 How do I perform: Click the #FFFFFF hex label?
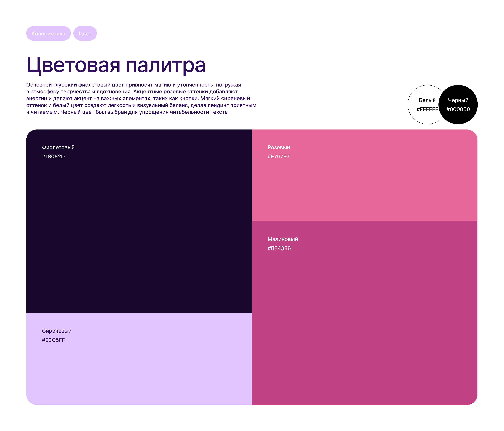(427, 109)
